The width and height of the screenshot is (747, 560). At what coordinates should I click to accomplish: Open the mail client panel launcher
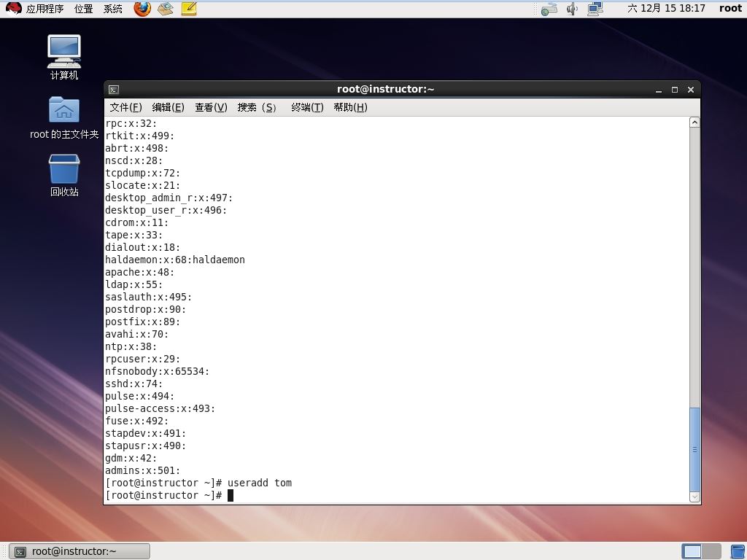coord(166,9)
